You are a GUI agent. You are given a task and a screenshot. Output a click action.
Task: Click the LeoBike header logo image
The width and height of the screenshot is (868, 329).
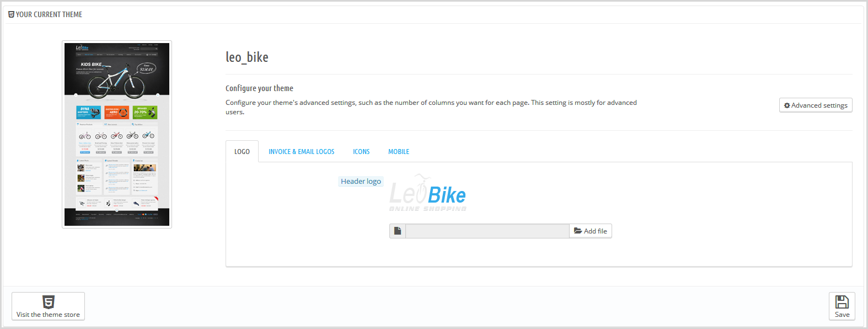pyautogui.click(x=427, y=193)
